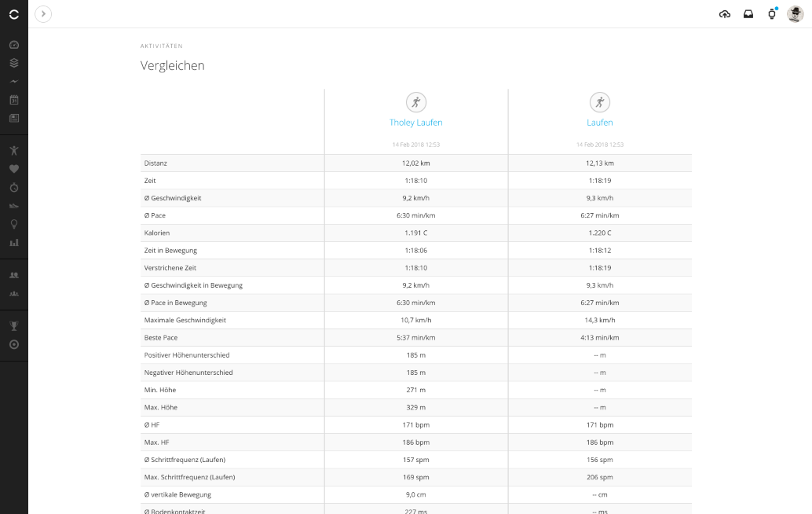Select the Distanz row label
The height and width of the screenshot is (514, 812).
click(x=155, y=163)
